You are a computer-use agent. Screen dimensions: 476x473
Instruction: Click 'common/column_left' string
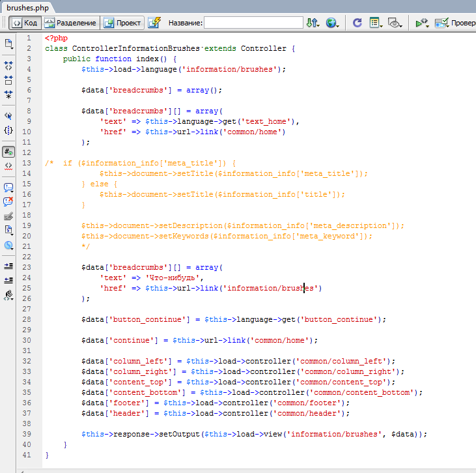click(341, 361)
